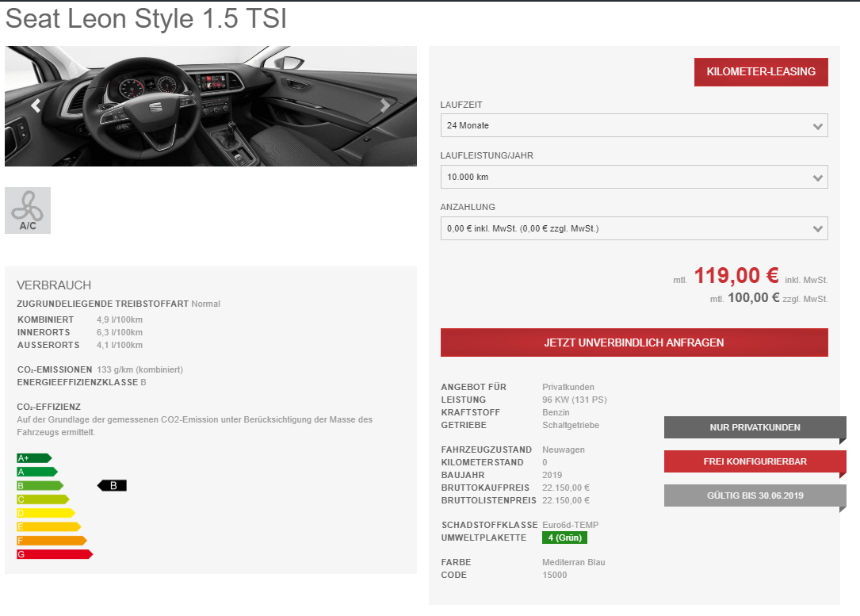This screenshot has width=860, height=616.
Task: Click the Euro6d-TEMP emission class value
Action: pos(571,525)
